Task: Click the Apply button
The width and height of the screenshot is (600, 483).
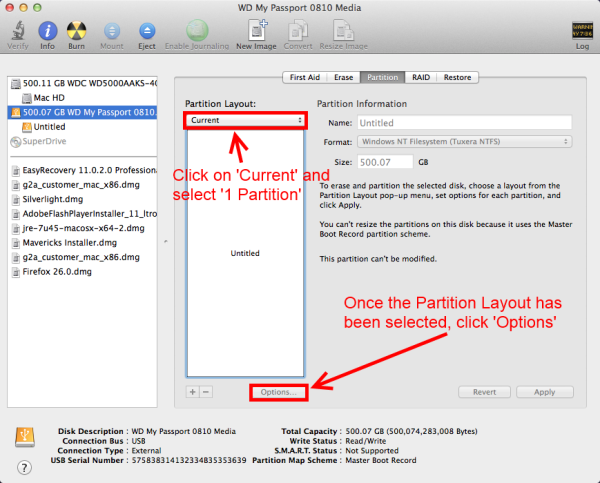Action: [545, 392]
